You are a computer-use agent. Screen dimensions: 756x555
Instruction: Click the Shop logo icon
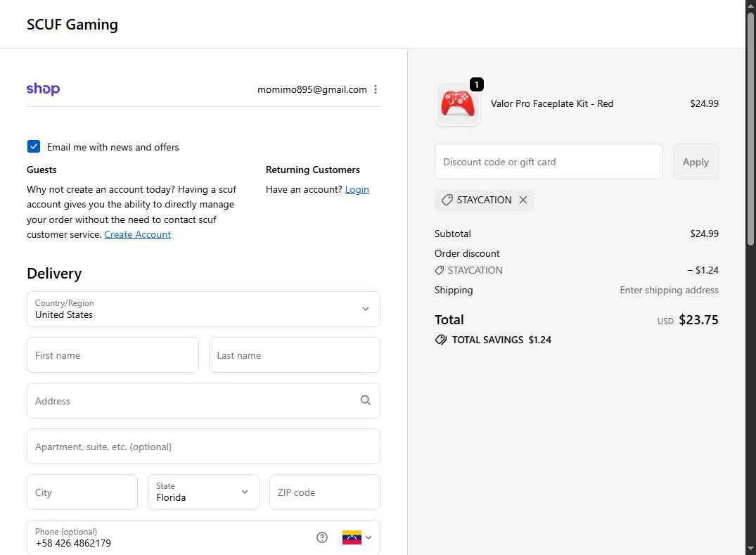(x=43, y=89)
